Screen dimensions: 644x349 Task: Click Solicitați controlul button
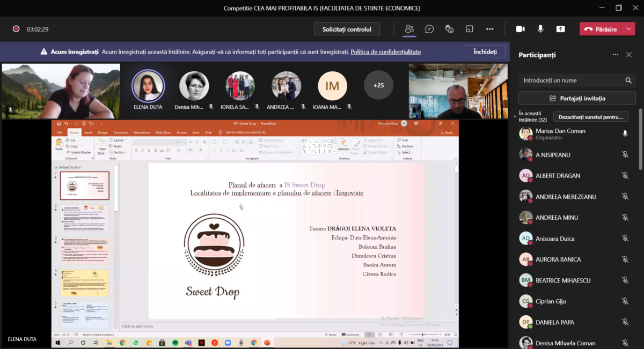pyautogui.click(x=347, y=29)
